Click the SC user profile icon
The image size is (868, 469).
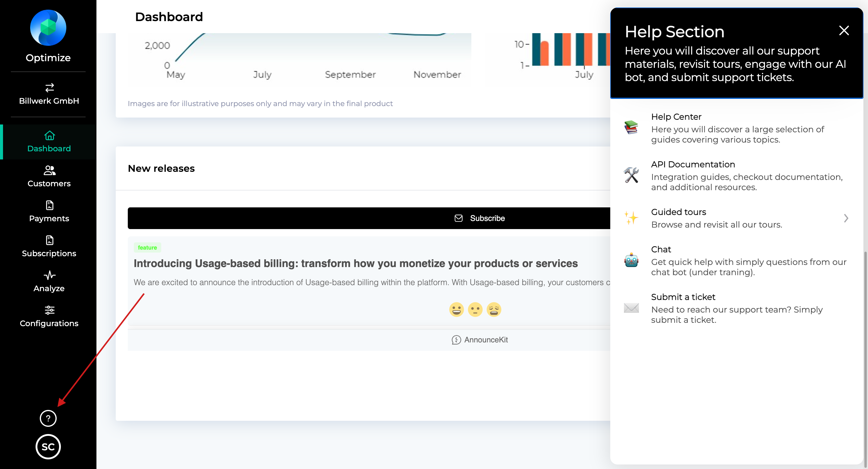48,446
